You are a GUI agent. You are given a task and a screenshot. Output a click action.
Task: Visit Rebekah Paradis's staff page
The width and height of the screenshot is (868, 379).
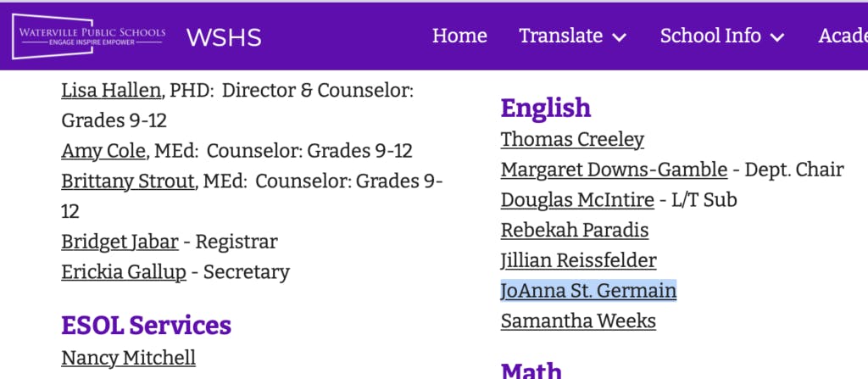coord(574,230)
